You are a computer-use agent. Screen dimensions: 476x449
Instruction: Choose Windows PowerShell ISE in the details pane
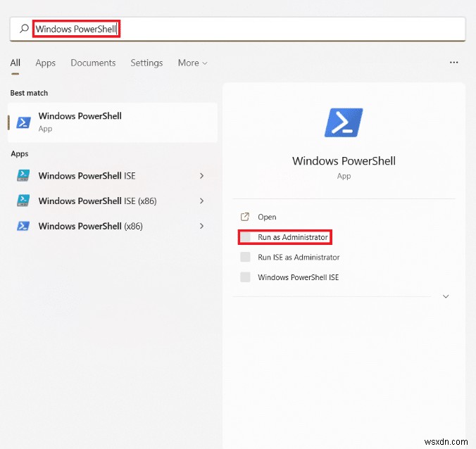coord(299,277)
